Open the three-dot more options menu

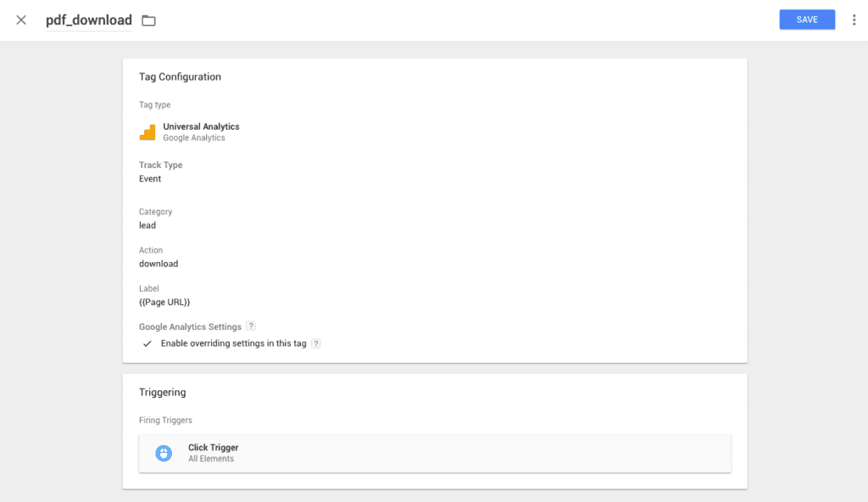coord(854,20)
